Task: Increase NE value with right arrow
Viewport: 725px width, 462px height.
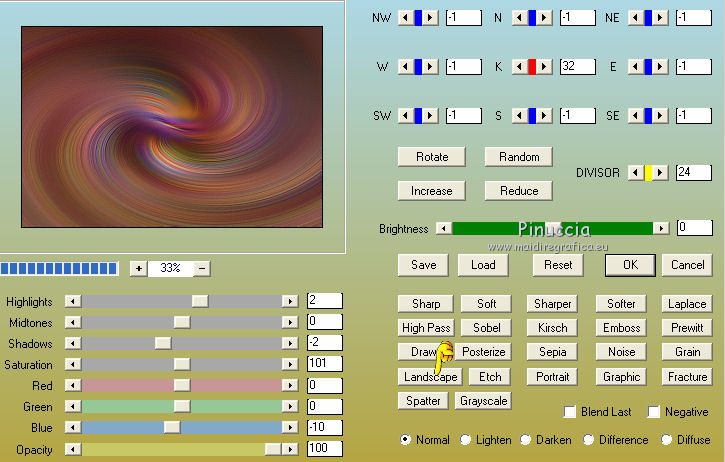Action: pyautogui.click(x=660, y=18)
